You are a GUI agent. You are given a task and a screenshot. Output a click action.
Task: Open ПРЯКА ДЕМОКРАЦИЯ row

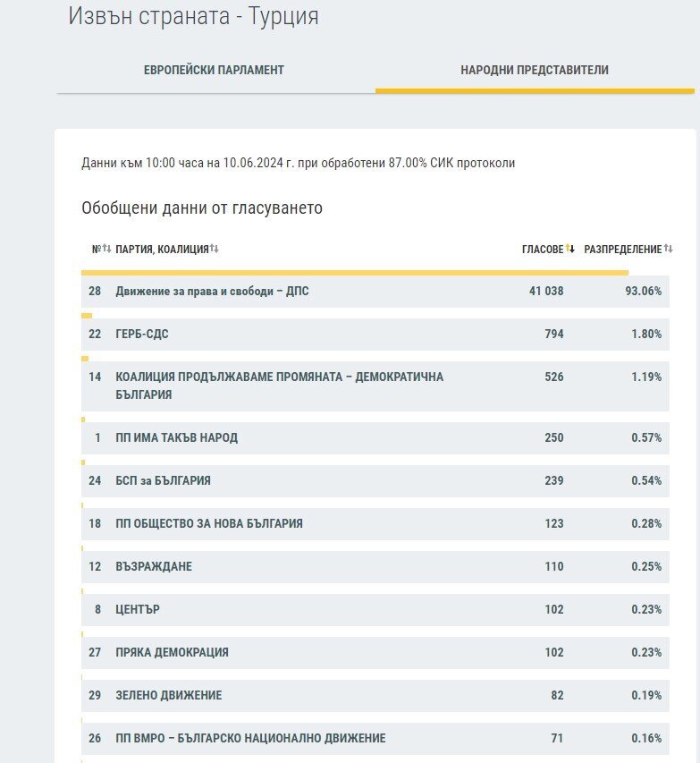(x=375, y=653)
